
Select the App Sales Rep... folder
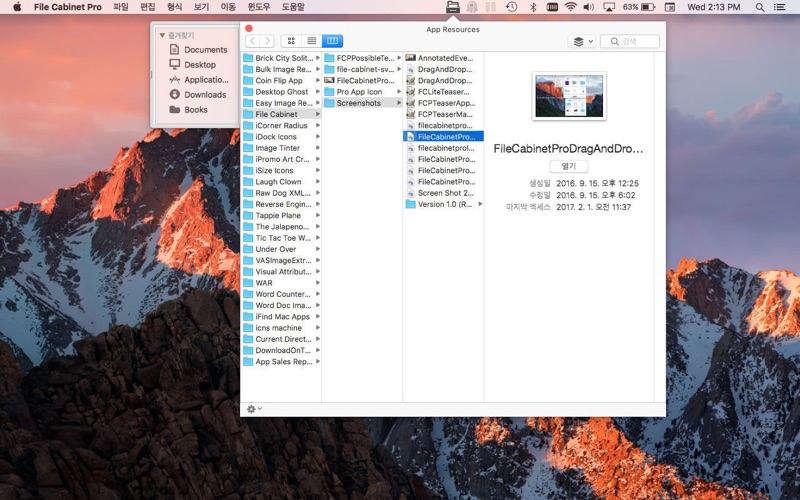click(281, 361)
